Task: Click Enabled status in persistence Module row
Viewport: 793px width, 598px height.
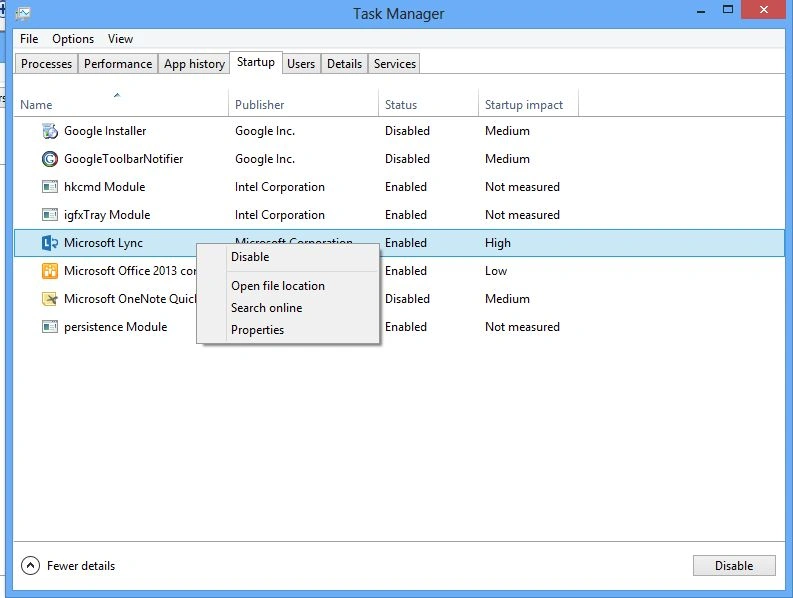Action: point(406,327)
